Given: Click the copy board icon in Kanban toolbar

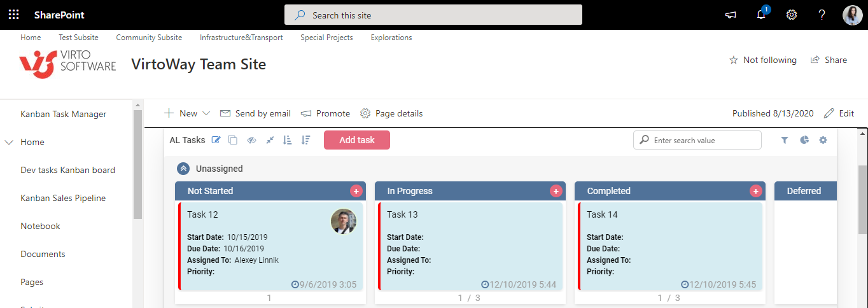Looking at the screenshot, I should coord(233,140).
